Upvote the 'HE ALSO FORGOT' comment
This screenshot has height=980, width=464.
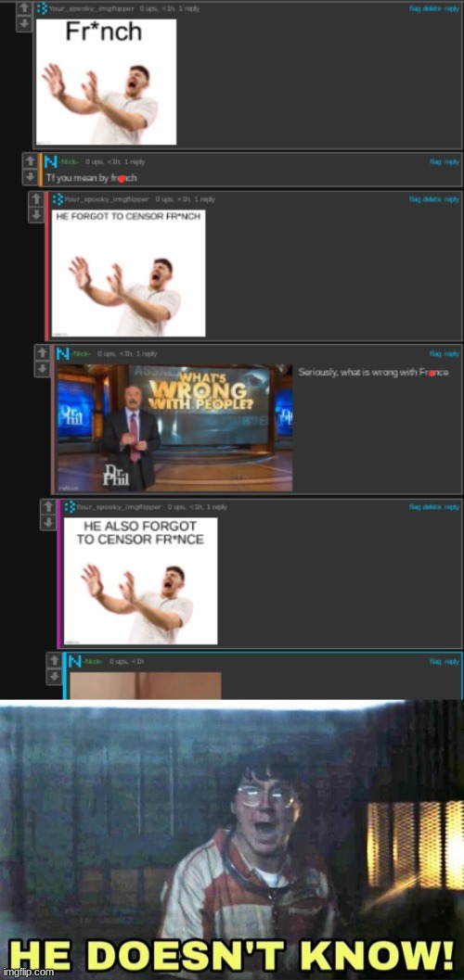pos(48,506)
